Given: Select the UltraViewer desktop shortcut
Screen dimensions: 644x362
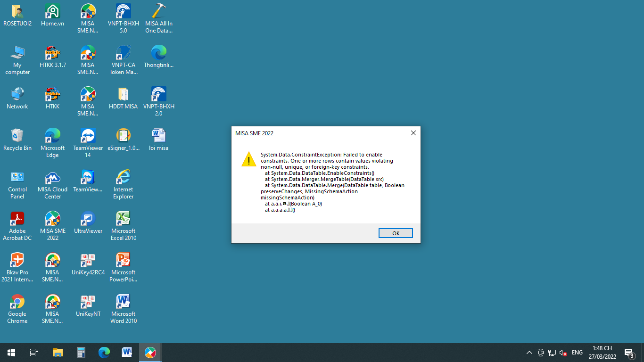Looking at the screenshot, I should tap(88, 223).
